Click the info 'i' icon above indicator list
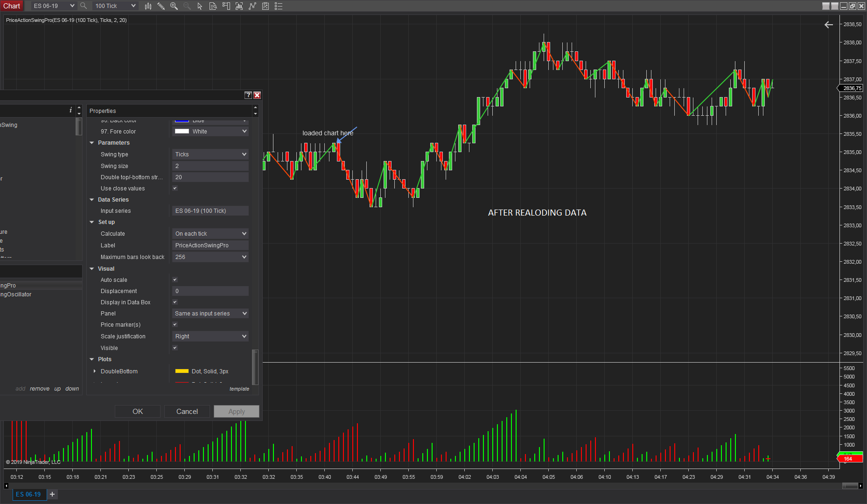 coord(71,110)
